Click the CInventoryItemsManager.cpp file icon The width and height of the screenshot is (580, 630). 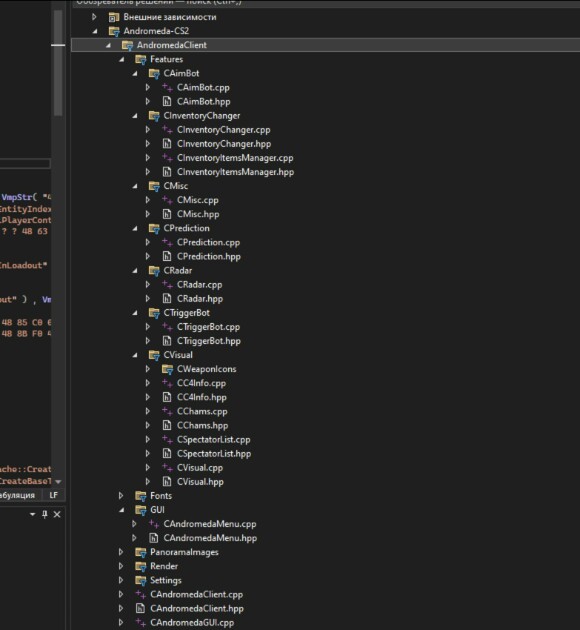(167, 158)
